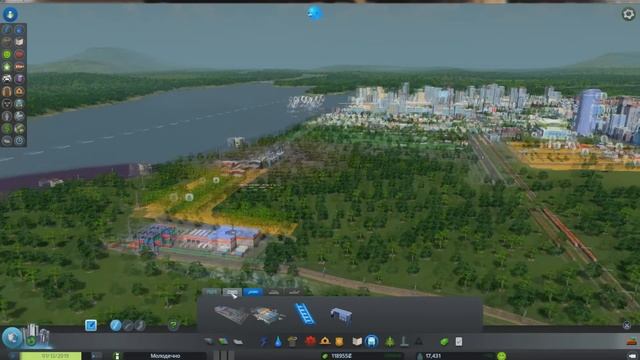The height and width of the screenshot is (360, 640).
Task: Open the red Healthcare build menu
Action: [310, 341]
